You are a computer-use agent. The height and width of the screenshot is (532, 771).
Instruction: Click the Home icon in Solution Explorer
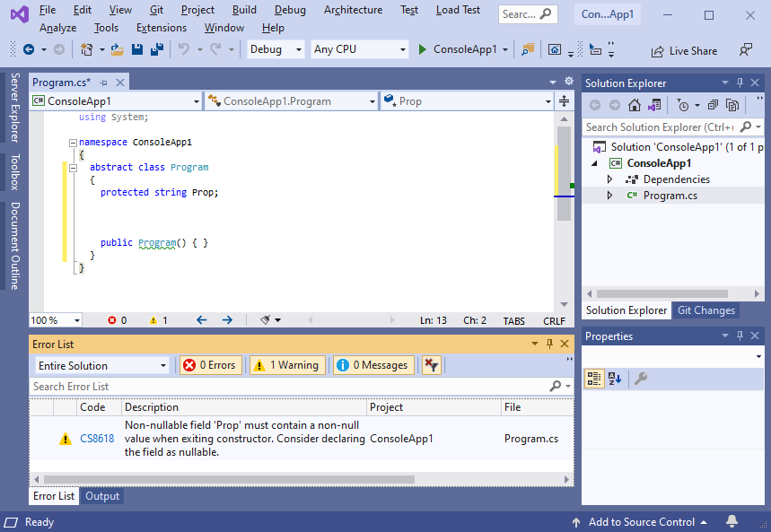[x=635, y=105]
